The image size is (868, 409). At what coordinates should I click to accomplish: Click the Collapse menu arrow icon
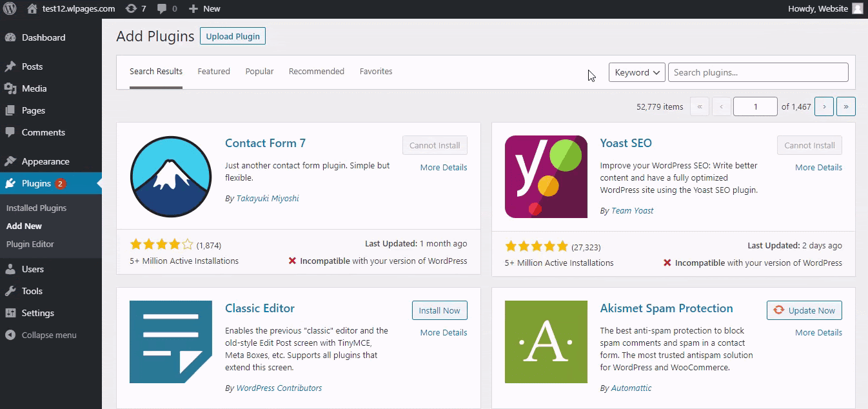(x=10, y=335)
